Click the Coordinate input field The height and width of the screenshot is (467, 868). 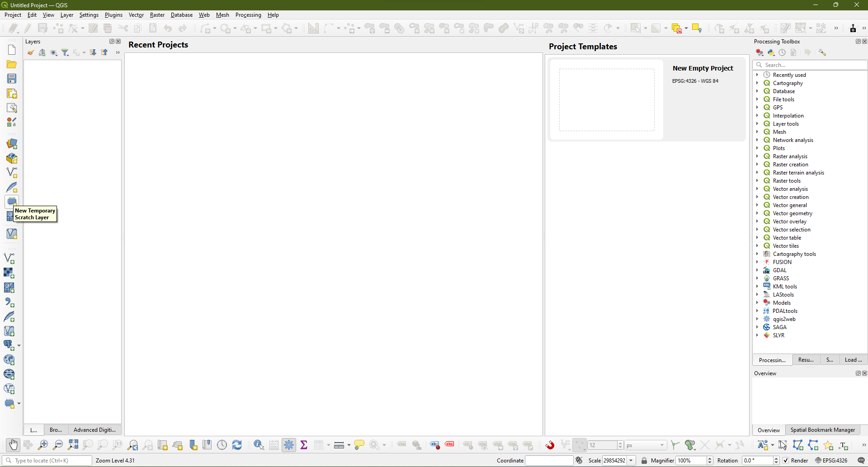549,460
